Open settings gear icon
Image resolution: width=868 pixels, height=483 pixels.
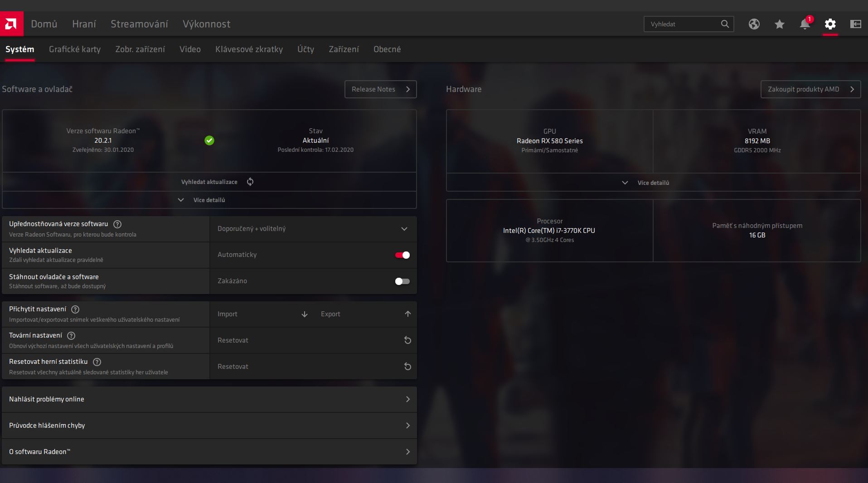tap(830, 24)
